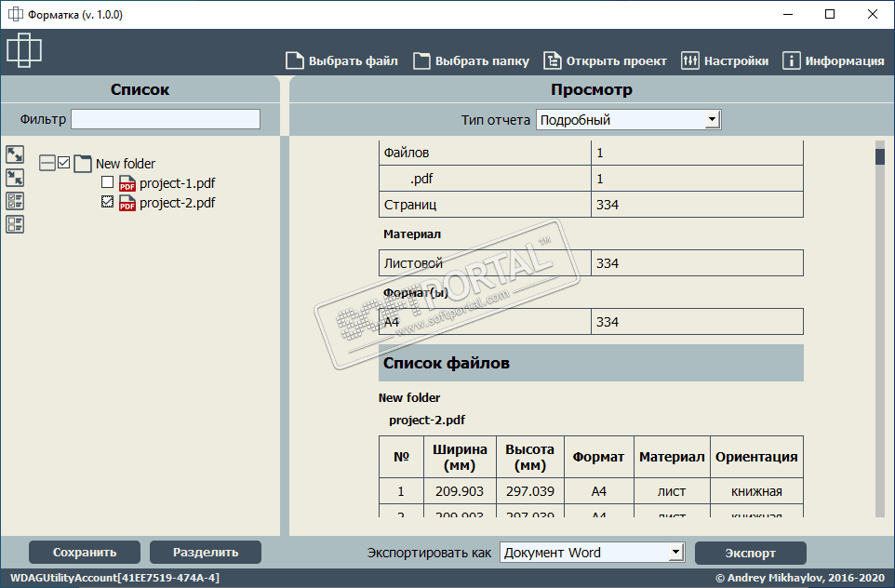Click the PDF icon of project-2.pdf
The width and height of the screenshot is (895, 588).
tap(127, 203)
